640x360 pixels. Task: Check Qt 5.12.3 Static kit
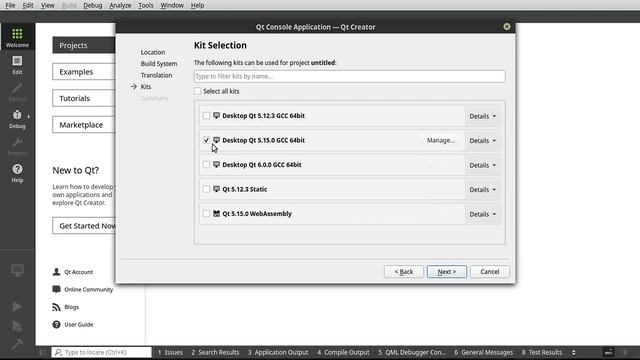pyautogui.click(x=206, y=189)
